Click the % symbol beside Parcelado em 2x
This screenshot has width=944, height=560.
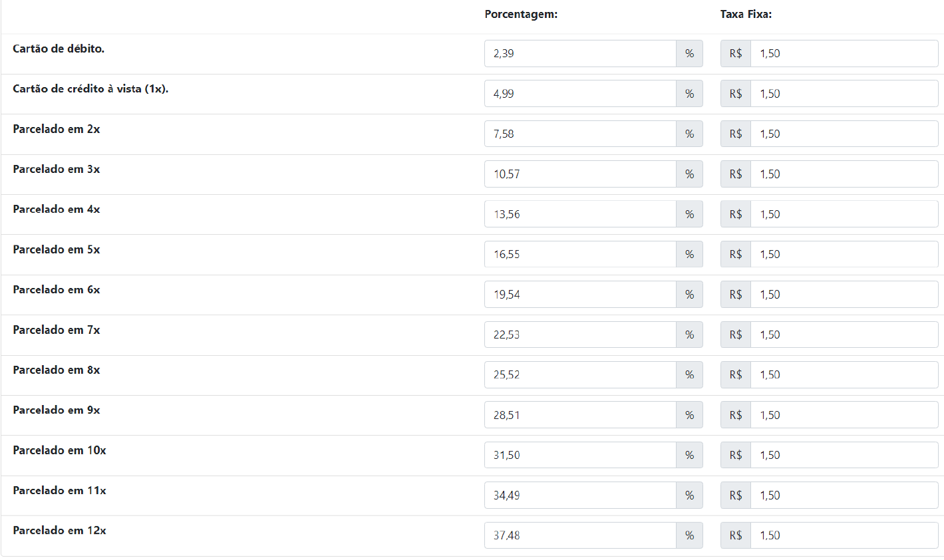[689, 134]
